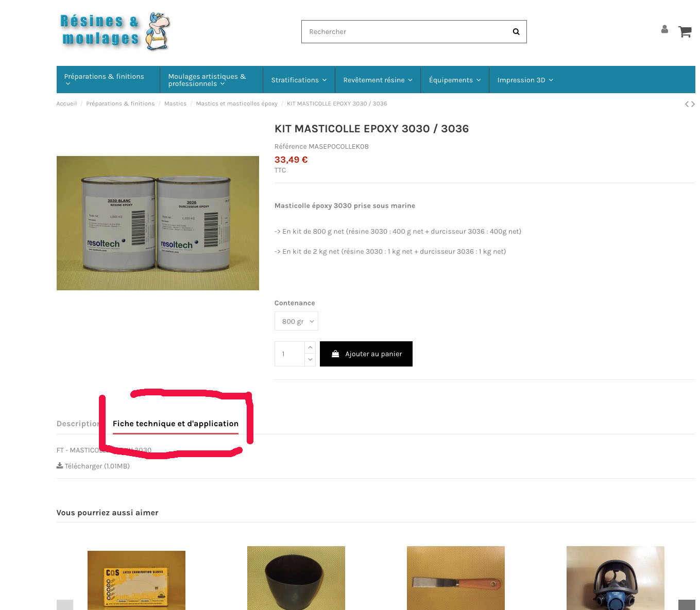This screenshot has height=610, width=700.
Task: Go to previous product arrow
Action: click(x=687, y=104)
